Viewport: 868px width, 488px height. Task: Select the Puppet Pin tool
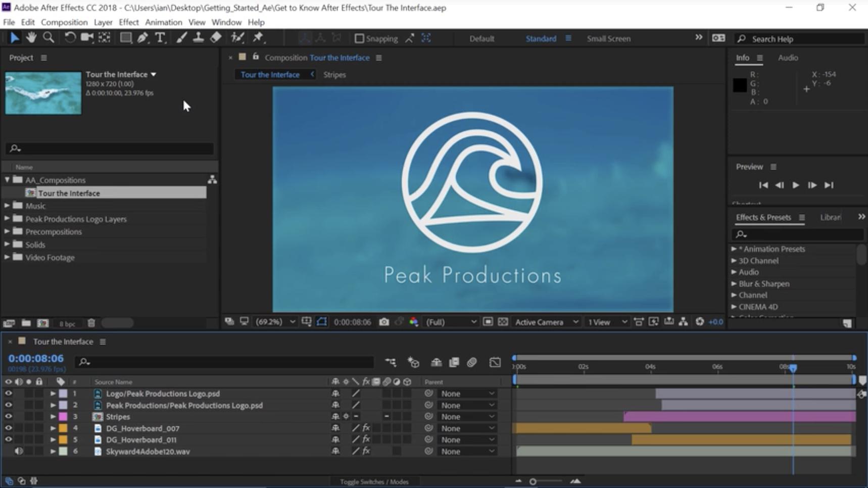click(258, 37)
